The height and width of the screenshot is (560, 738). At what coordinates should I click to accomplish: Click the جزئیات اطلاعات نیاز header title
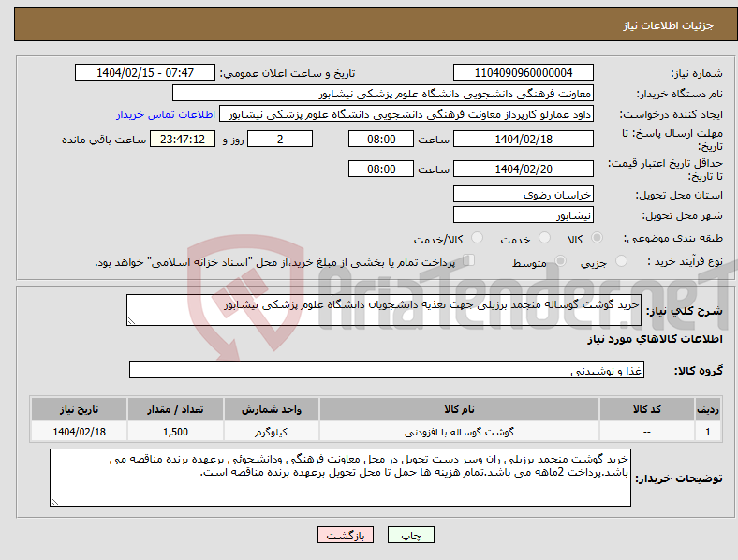pos(669,25)
